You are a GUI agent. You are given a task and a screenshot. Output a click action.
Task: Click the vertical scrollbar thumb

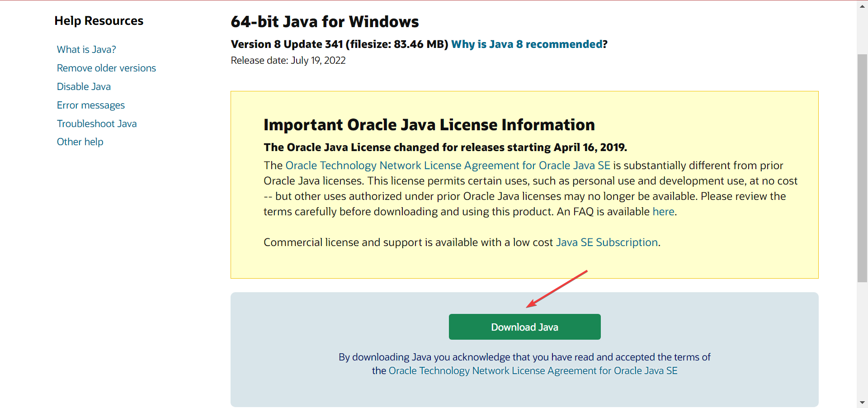(x=862, y=167)
